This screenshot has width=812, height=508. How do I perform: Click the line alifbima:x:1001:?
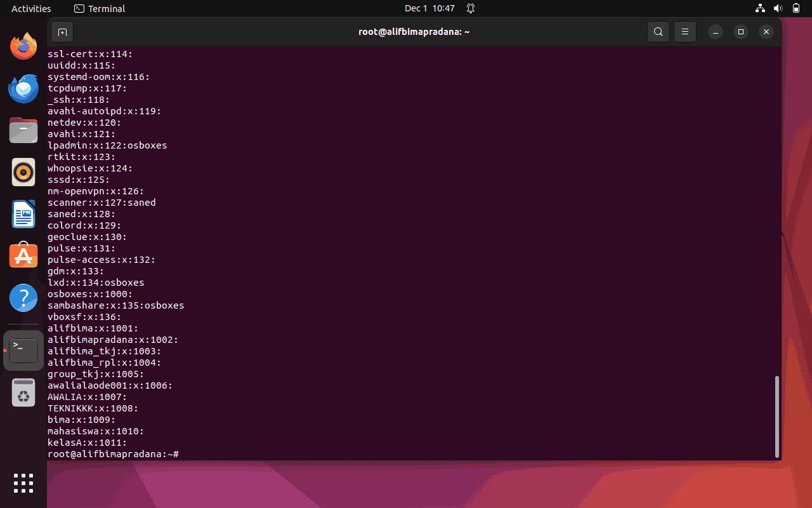[93, 328]
